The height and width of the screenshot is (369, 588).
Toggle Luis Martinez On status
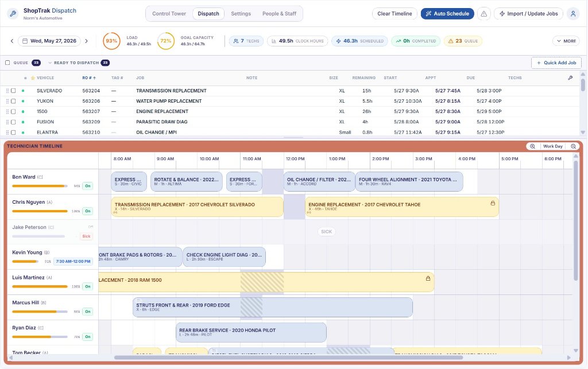tap(87, 286)
